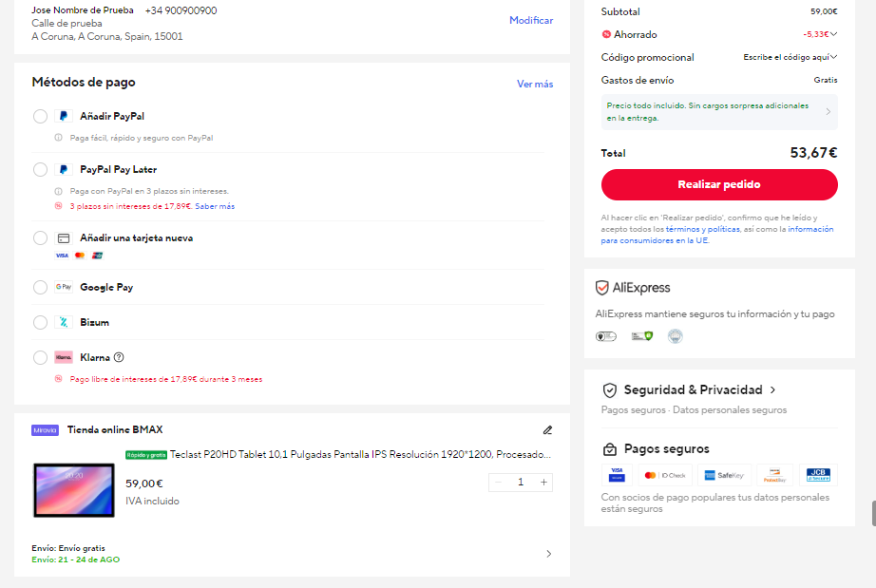
Task: Click the pink Klarna logo icon
Action: pyautogui.click(x=64, y=357)
